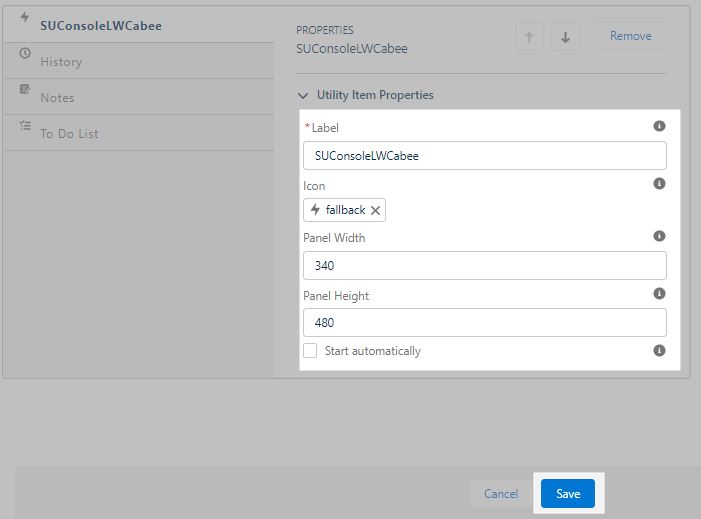Enable the Start automatically checkbox
701x519 pixels.
click(x=310, y=351)
